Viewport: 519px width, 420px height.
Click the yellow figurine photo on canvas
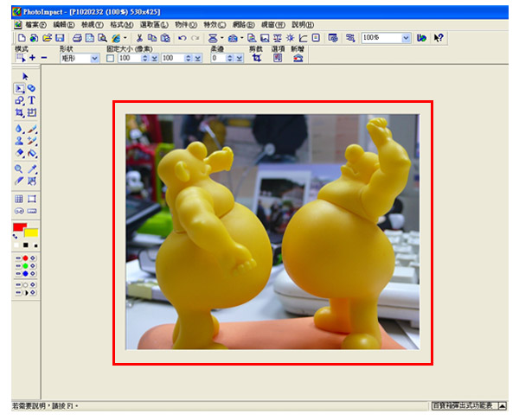pos(272,232)
